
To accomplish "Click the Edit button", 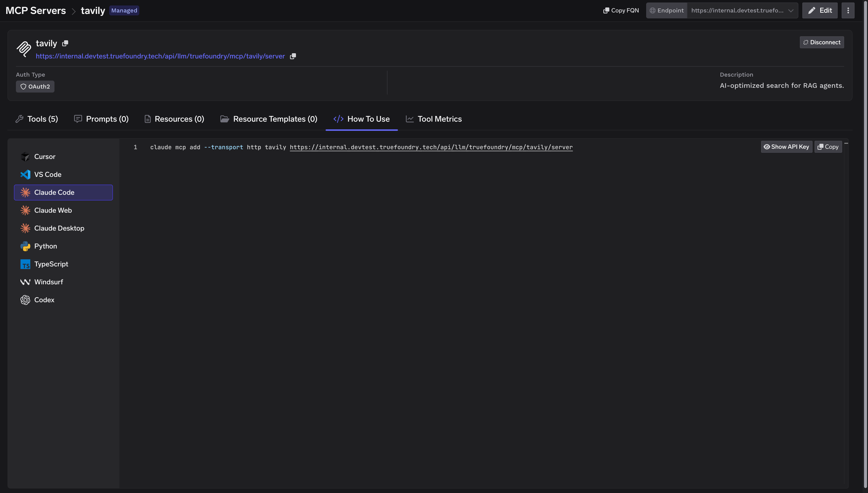I will coord(820,10).
